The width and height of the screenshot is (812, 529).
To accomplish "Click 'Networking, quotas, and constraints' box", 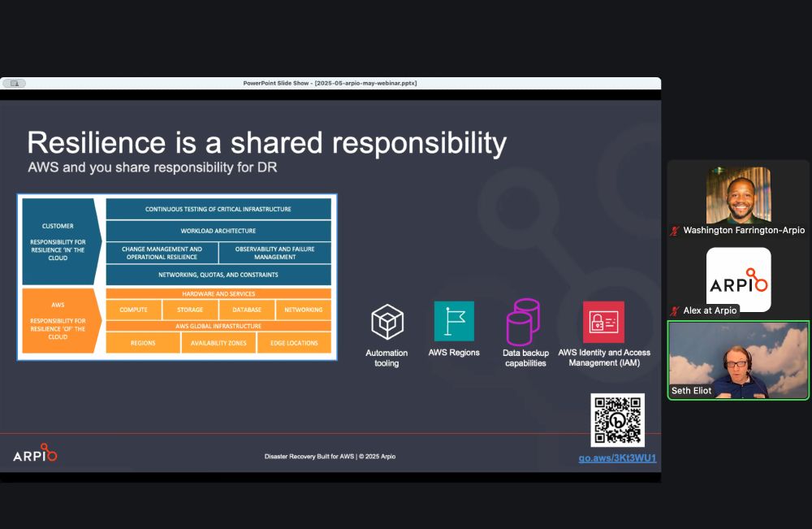I will 218,275.
